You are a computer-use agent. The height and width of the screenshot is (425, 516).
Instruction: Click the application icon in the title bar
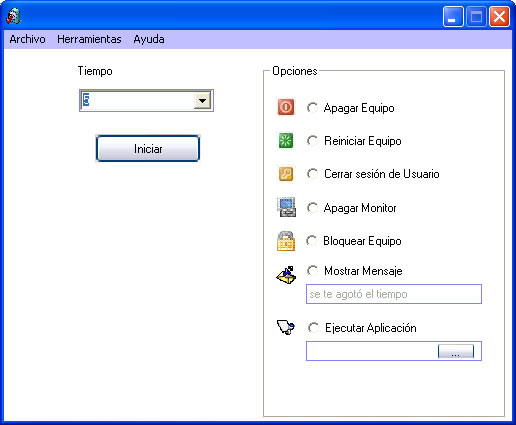point(14,16)
